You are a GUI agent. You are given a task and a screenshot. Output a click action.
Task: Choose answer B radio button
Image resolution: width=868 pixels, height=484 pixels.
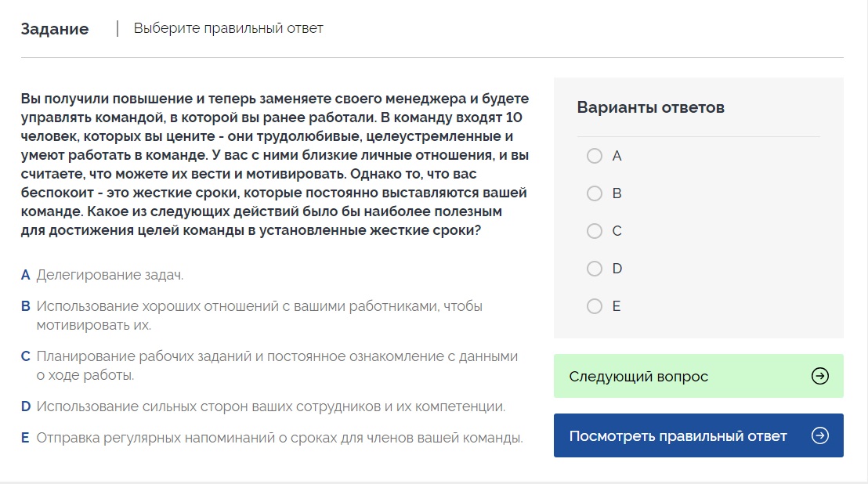tap(595, 193)
